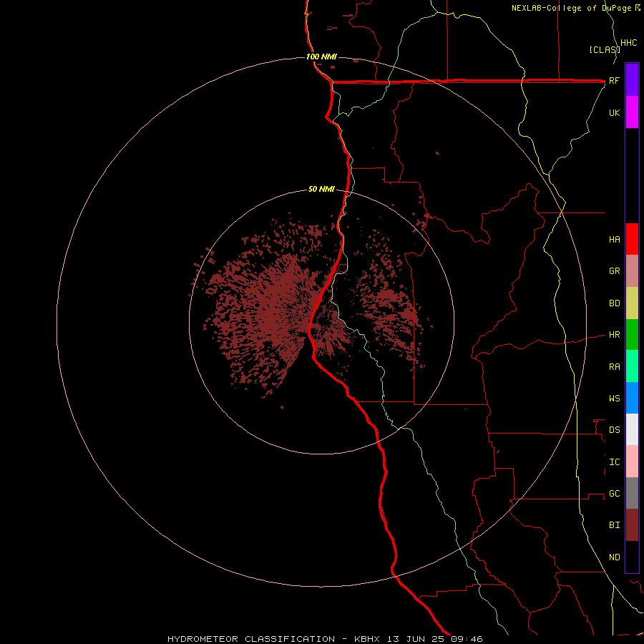The width and height of the screenshot is (644, 644).
Task: Click the '[CLAS]' units label
Action: [x=605, y=49]
